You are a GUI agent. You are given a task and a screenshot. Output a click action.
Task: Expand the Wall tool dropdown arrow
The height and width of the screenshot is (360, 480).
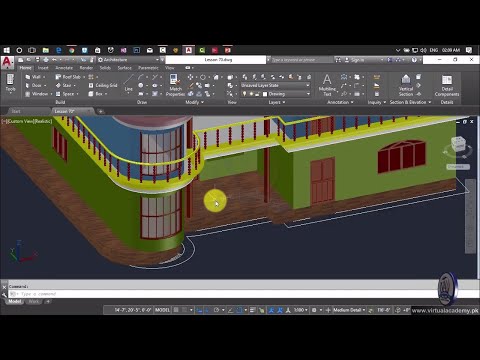pos(44,77)
